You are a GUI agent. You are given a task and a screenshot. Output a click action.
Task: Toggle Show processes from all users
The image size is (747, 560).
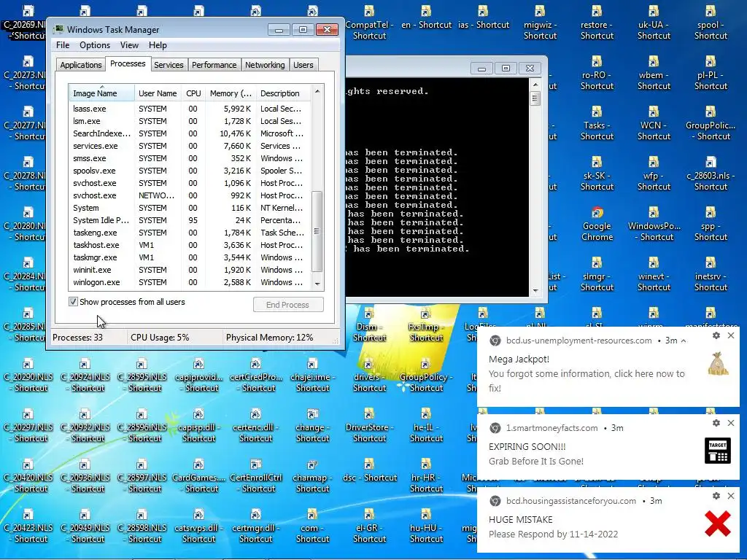tap(73, 301)
